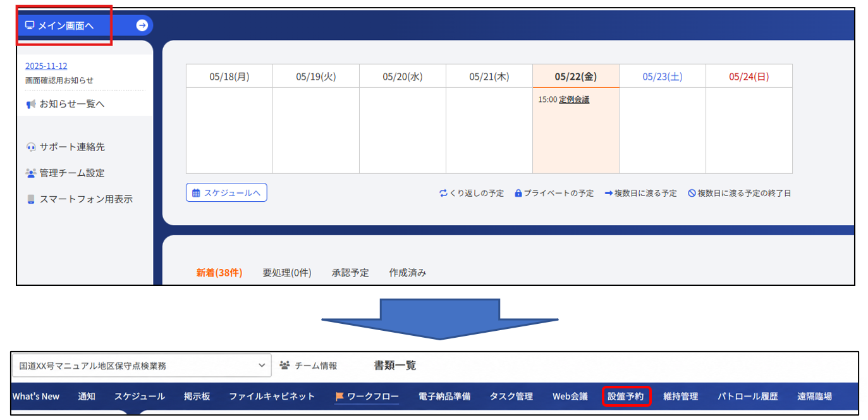This screenshot has width=868, height=420.
Task: Select the 画面確認用お知らせ notice text
Action: pyautogui.click(x=59, y=80)
